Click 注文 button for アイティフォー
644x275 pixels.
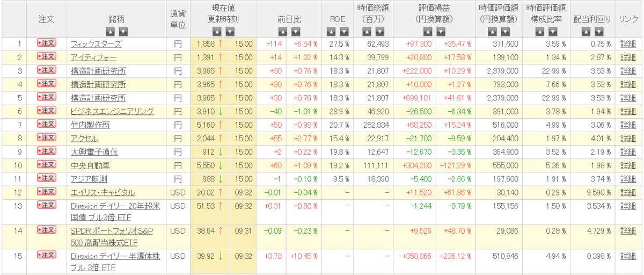[46, 56]
